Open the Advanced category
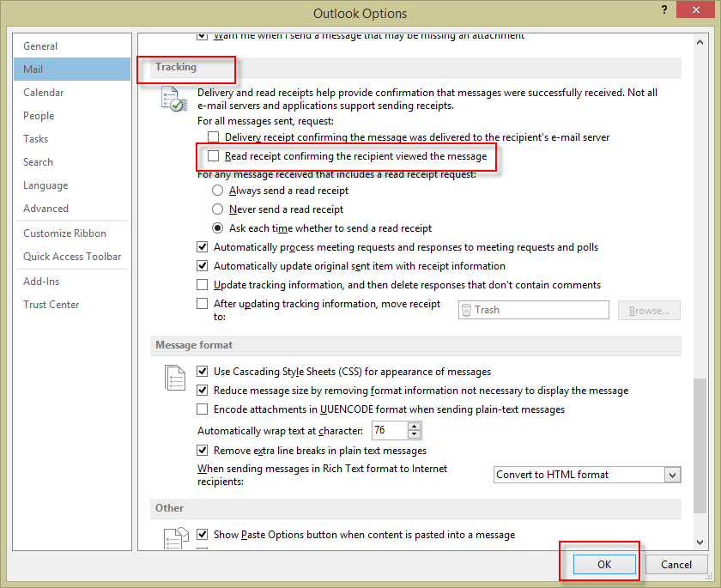721x588 pixels. point(72,209)
